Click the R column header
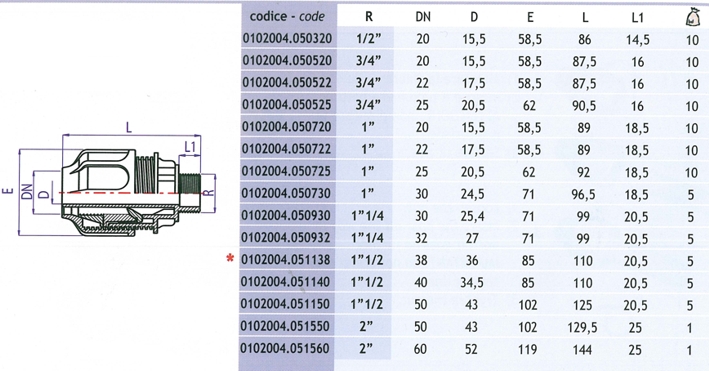The width and height of the screenshot is (709, 371). pos(369,17)
